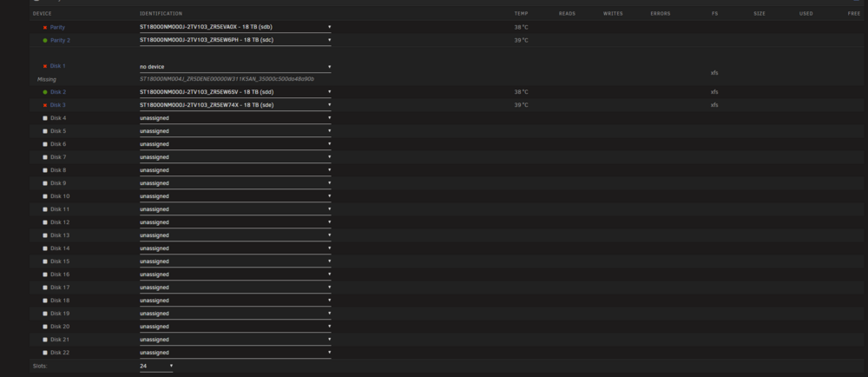Image resolution: width=868 pixels, height=377 pixels.
Task: Click the DEVICE column header
Action: (x=42, y=14)
